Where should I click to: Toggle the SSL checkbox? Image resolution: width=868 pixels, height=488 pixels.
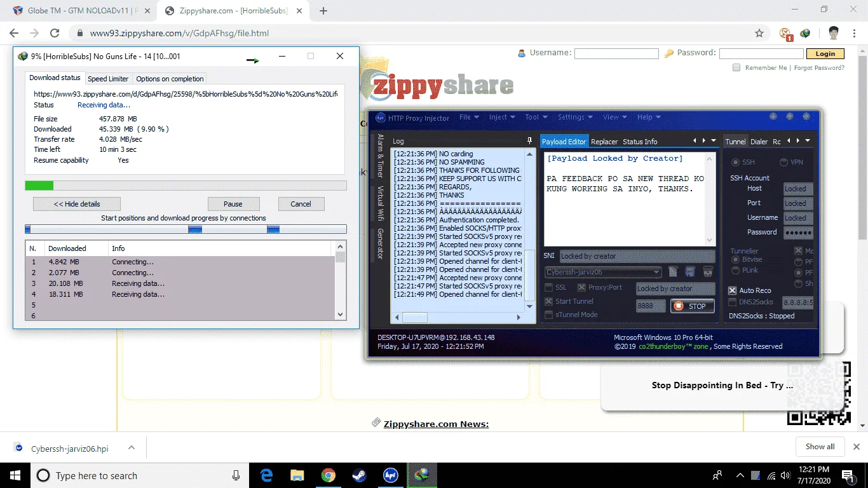click(549, 287)
